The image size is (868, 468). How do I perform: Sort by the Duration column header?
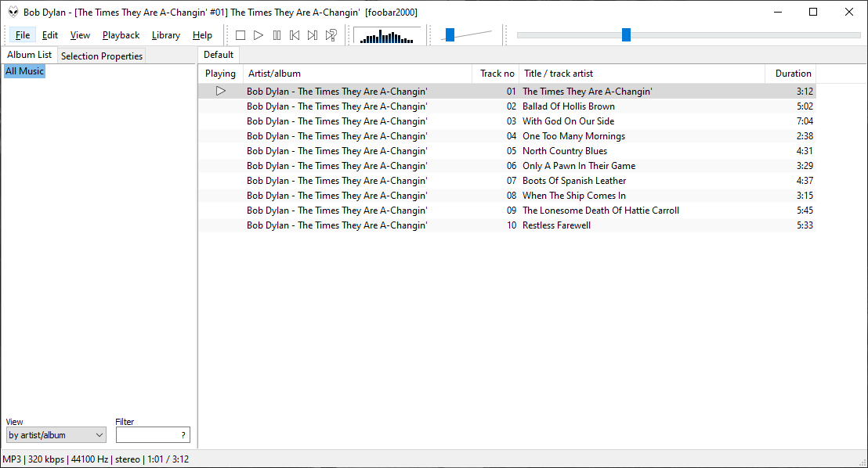click(790, 74)
